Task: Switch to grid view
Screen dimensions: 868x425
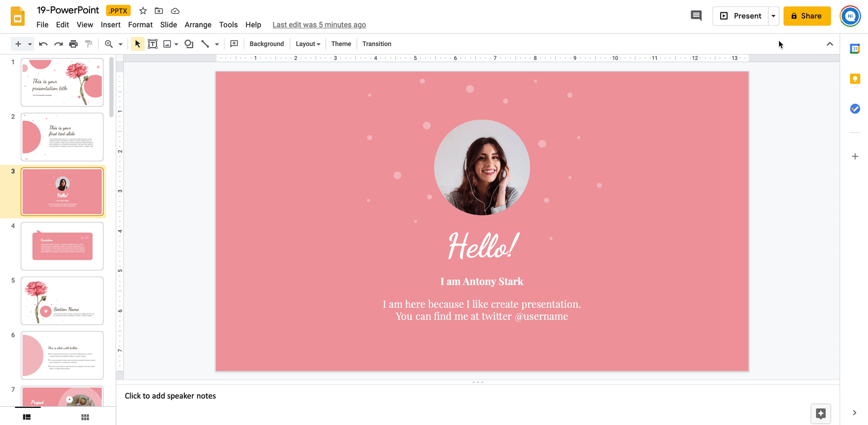Action: (85, 417)
